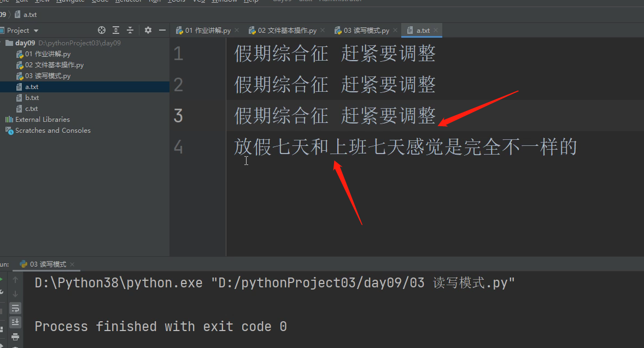Open Project panel settings gear
The height and width of the screenshot is (348, 644).
[x=148, y=30]
